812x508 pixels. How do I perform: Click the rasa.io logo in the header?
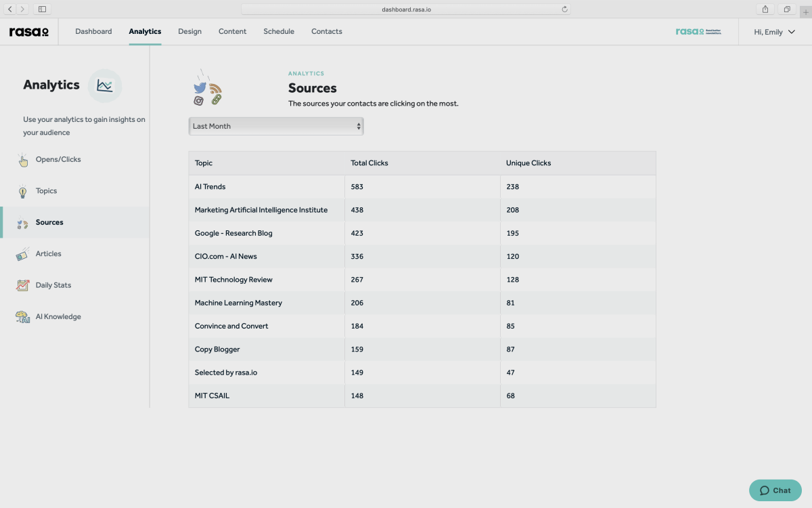(x=29, y=32)
